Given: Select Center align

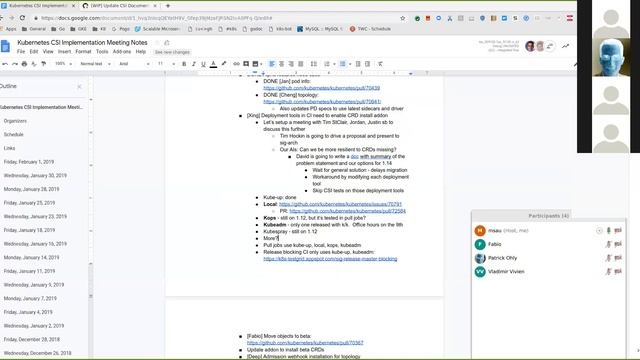Looking at the screenshot, I should coord(282,64).
